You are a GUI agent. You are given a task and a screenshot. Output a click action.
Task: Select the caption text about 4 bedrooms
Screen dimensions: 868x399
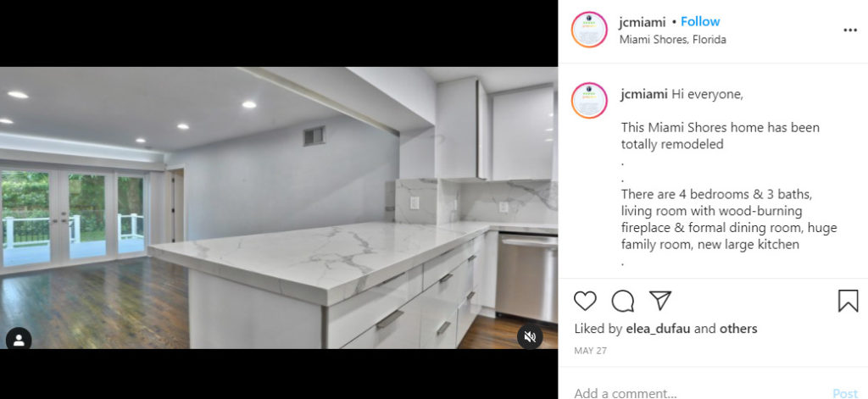tap(728, 219)
